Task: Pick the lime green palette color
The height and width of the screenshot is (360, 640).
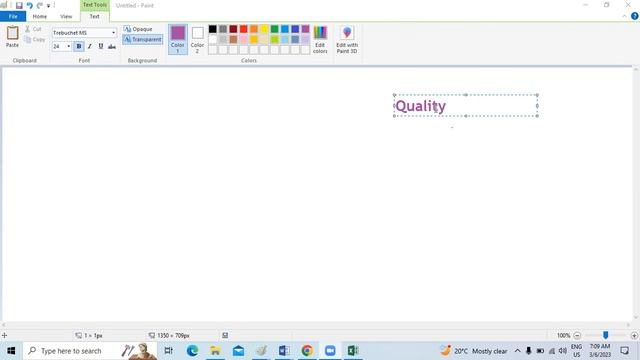Action: [x=275, y=40]
